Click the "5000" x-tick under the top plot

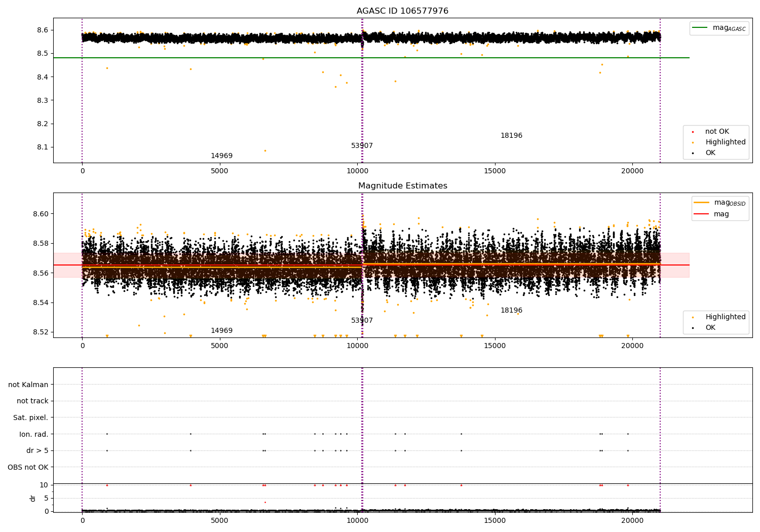click(219, 171)
